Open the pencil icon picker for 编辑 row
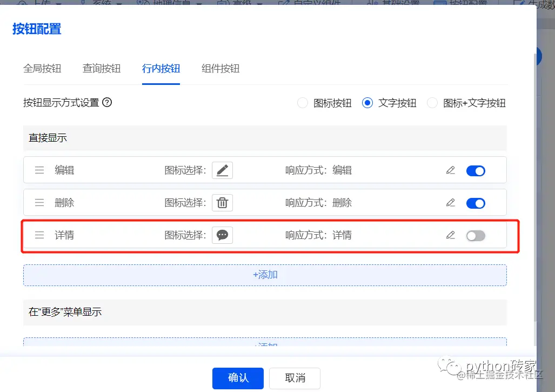 pos(222,170)
